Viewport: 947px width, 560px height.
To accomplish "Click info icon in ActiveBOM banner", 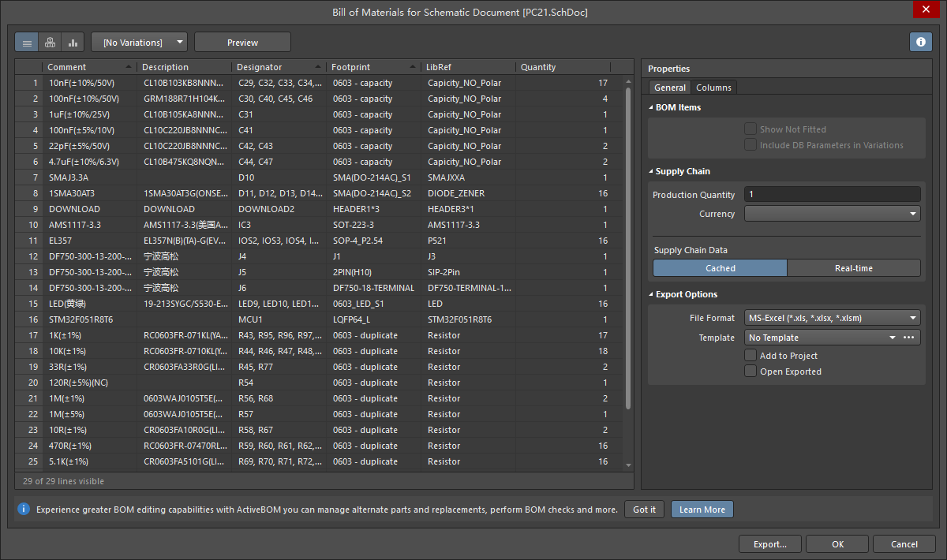I will (24, 510).
